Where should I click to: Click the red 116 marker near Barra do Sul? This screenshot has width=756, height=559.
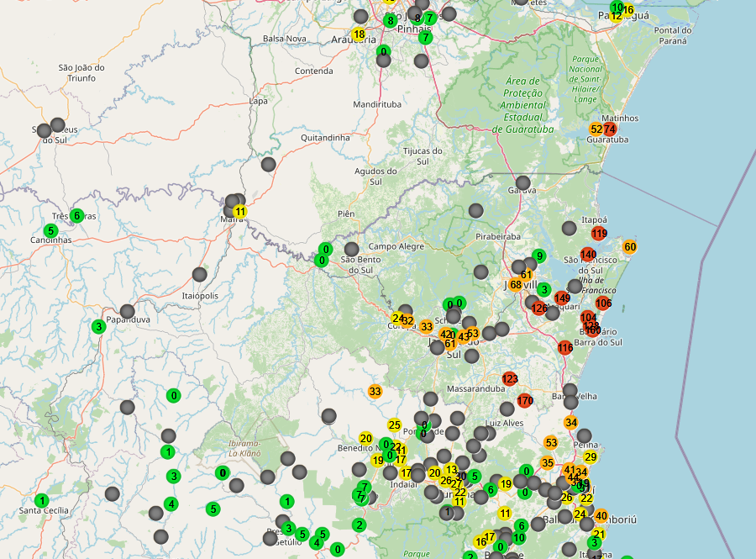pyautogui.click(x=564, y=347)
